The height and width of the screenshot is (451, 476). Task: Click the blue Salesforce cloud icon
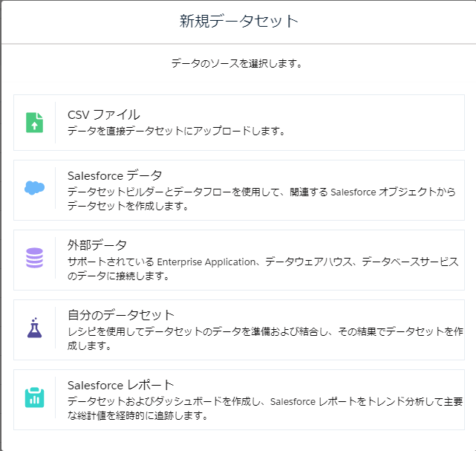click(34, 188)
